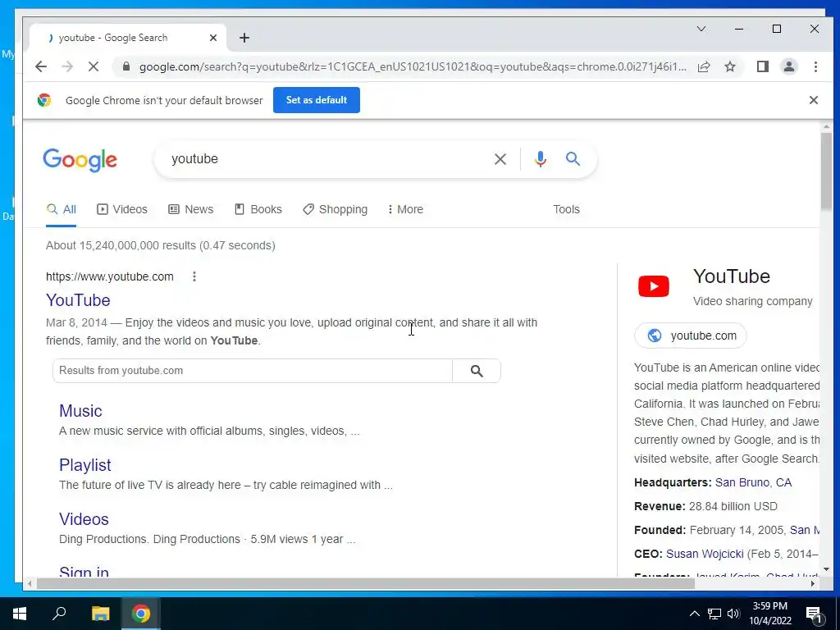Click the blue magnifier search icon
This screenshot has width=840, height=630.
[x=573, y=158]
